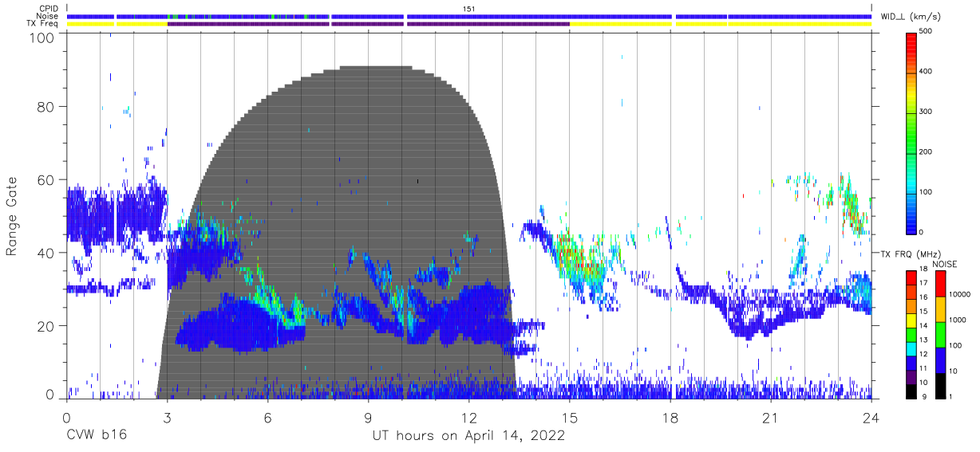The image size is (980, 452).
Task: Click the '500' label on the WID scale
Action: pos(926,31)
